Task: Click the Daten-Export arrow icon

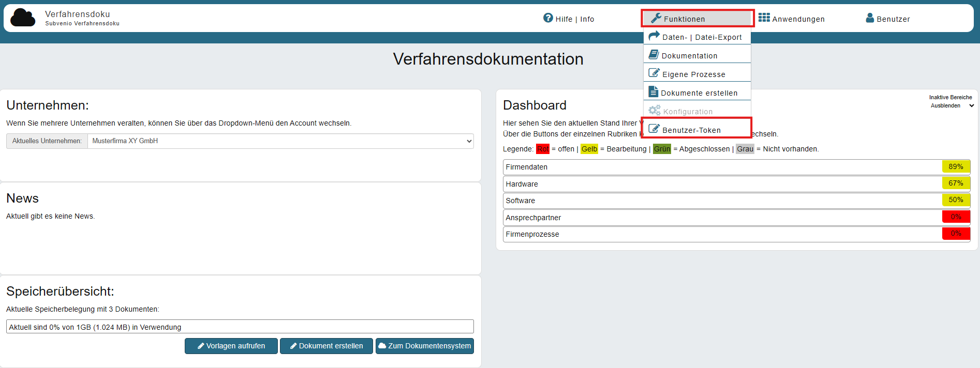Action: pyautogui.click(x=654, y=36)
